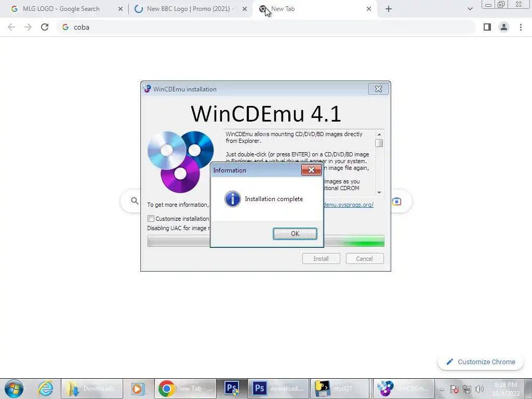This screenshot has width=532, height=399.
Task: Close the New Tab tab
Action: [x=369, y=9]
